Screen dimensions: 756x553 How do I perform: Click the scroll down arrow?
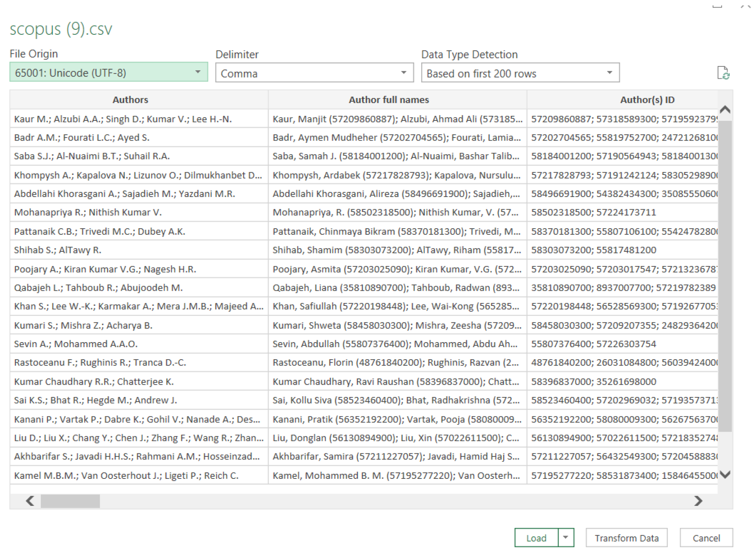(x=725, y=475)
